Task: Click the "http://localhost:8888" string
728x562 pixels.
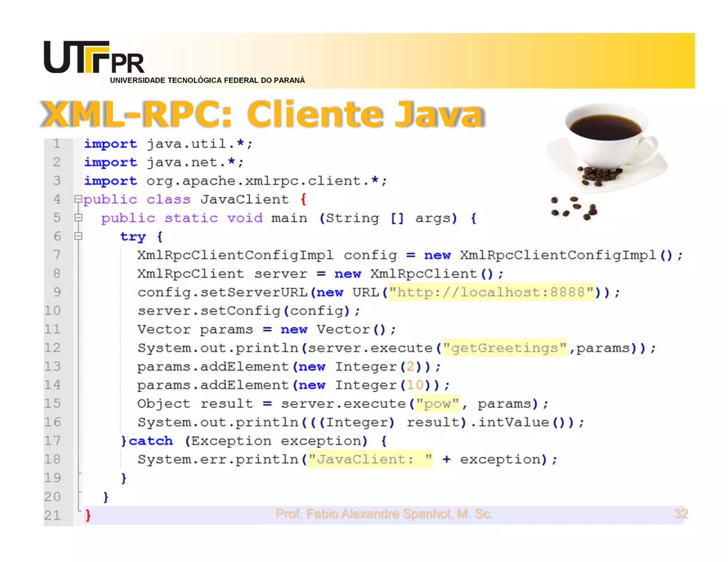Action: pos(491,292)
